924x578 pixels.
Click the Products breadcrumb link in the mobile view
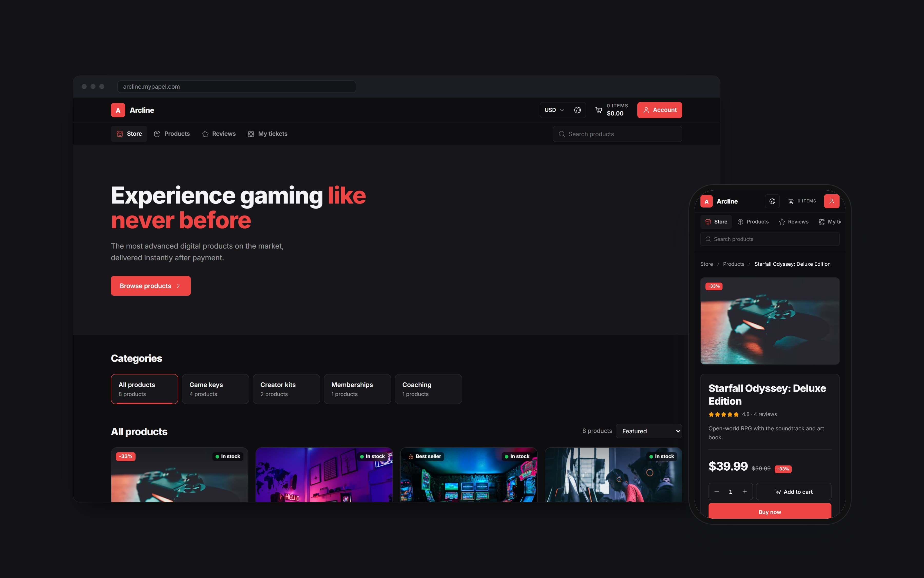(x=734, y=264)
